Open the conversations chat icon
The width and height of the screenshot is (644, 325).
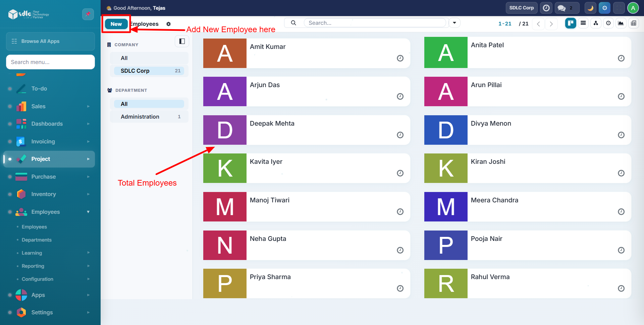tap(562, 8)
